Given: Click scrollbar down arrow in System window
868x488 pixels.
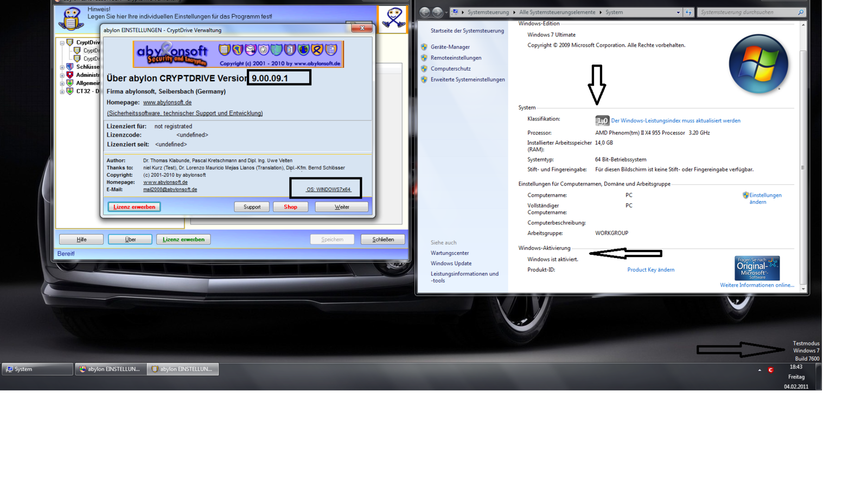Looking at the screenshot, I should click(x=803, y=289).
